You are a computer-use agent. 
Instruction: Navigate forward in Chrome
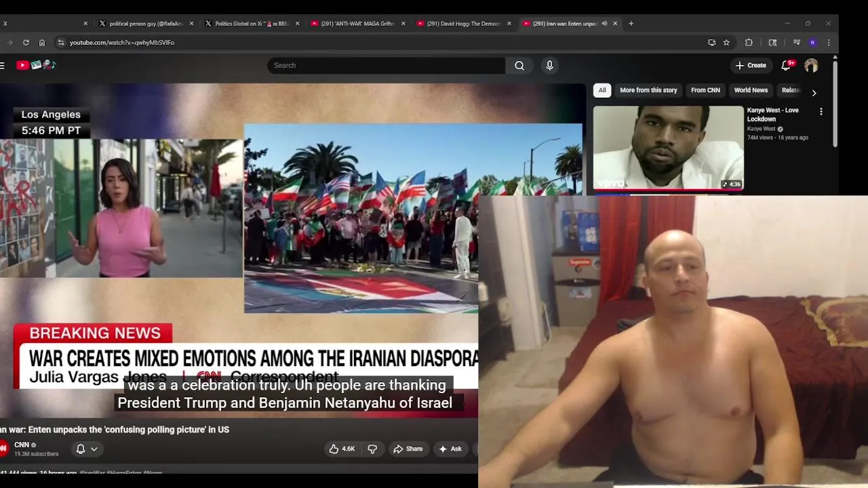[x=9, y=42]
